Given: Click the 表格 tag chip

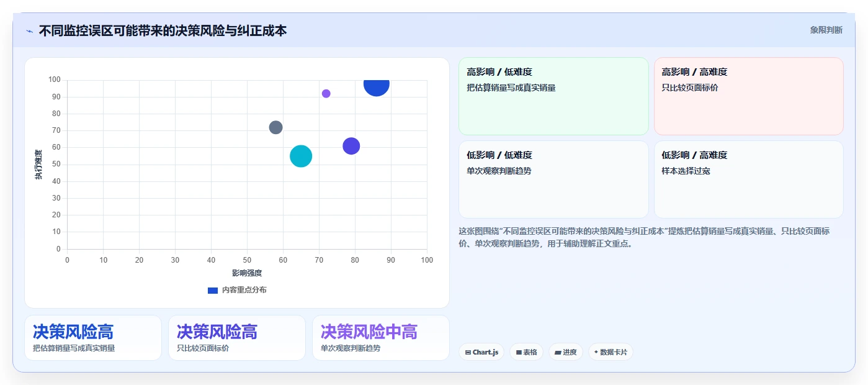Looking at the screenshot, I should tap(527, 352).
